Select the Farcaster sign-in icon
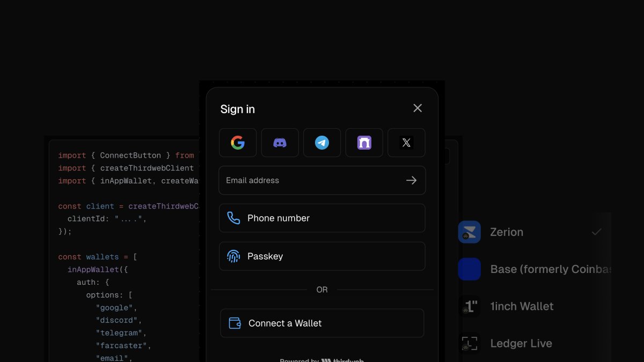Viewport: 644px width, 362px height. (x=364, y=143)
